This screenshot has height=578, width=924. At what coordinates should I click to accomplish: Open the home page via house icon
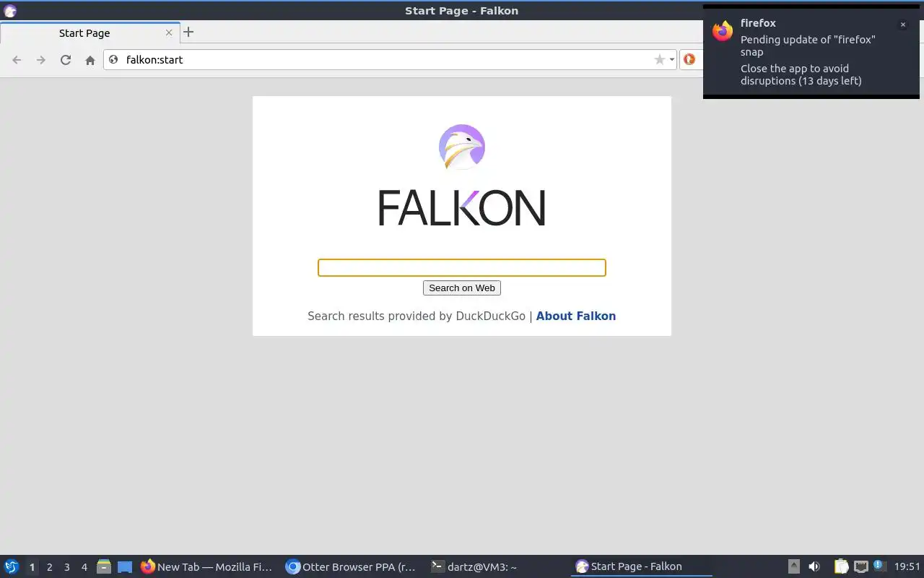90,60
